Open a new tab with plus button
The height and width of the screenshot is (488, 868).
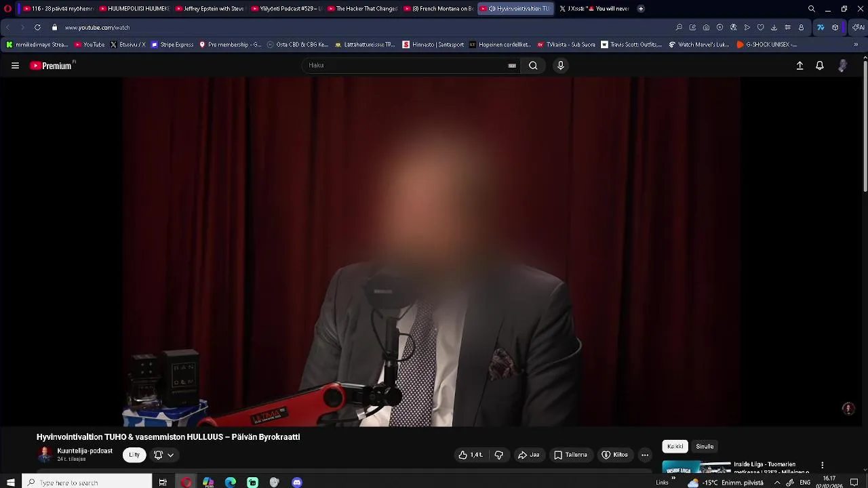[x=641, y=9]
